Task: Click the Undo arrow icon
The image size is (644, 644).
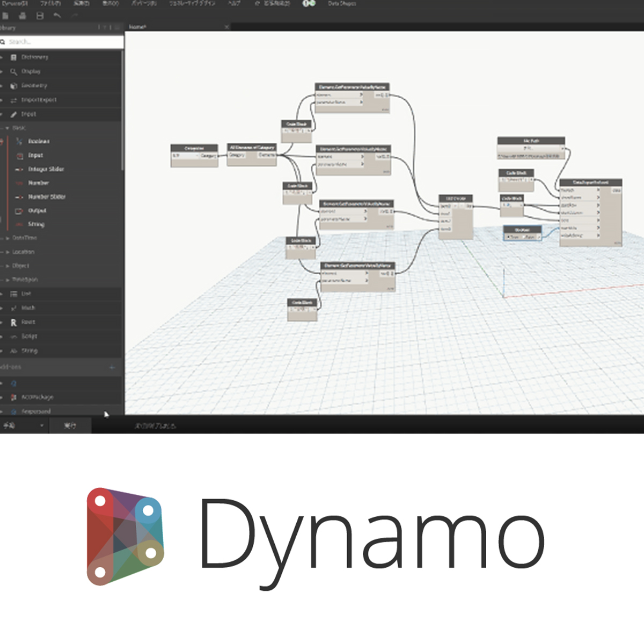Action: 57,16
